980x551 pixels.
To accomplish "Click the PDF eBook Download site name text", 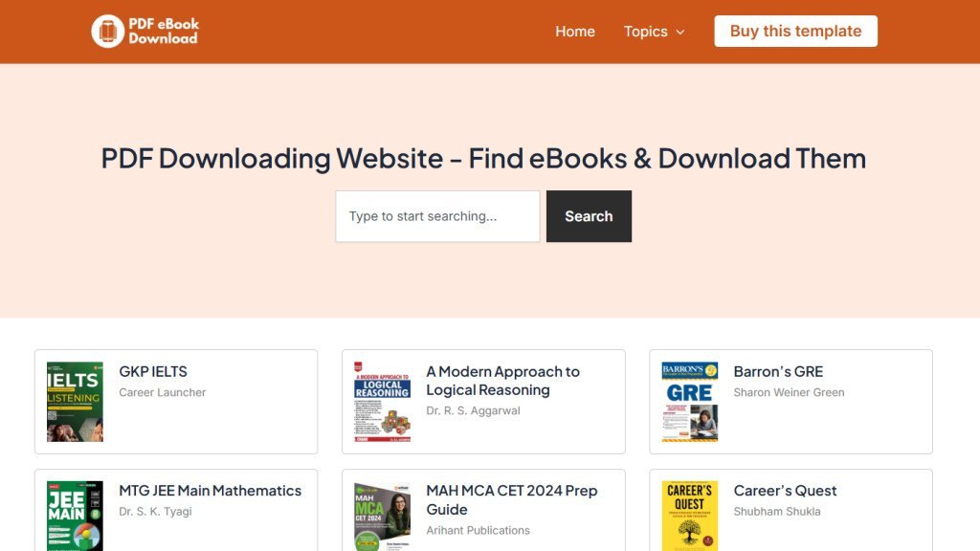I will pyautogui.click(x=163, y=32).
